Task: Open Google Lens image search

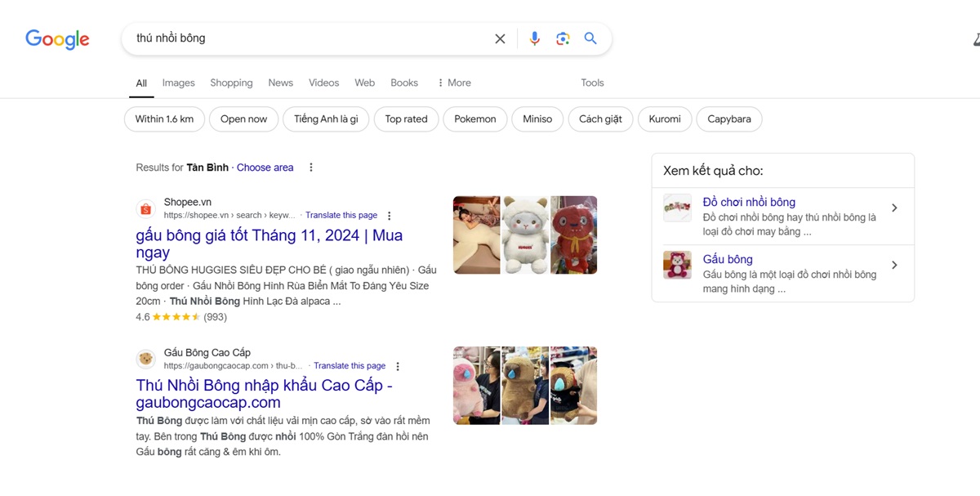Action: pyautogui.click(x=563, y=38)
